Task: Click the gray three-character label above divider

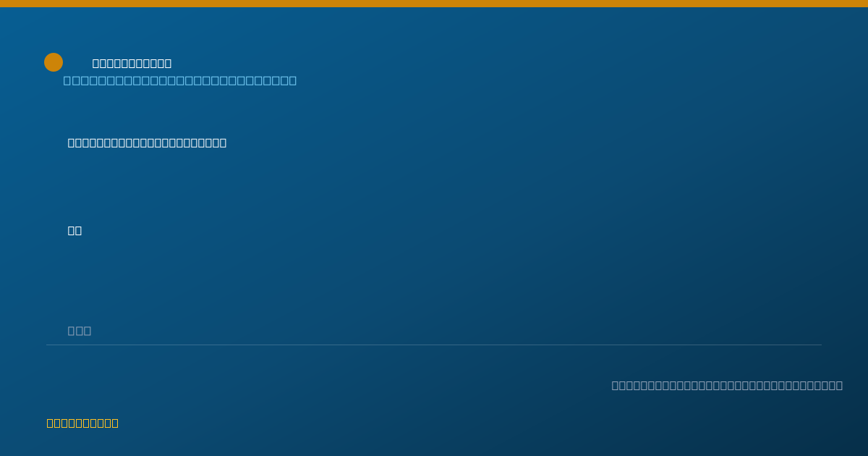Action: 80,331
